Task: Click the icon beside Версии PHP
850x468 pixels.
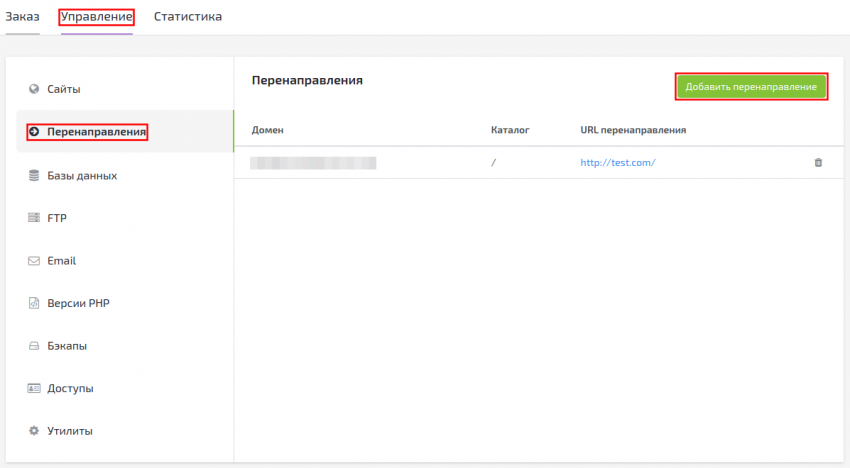Action: 33,303
